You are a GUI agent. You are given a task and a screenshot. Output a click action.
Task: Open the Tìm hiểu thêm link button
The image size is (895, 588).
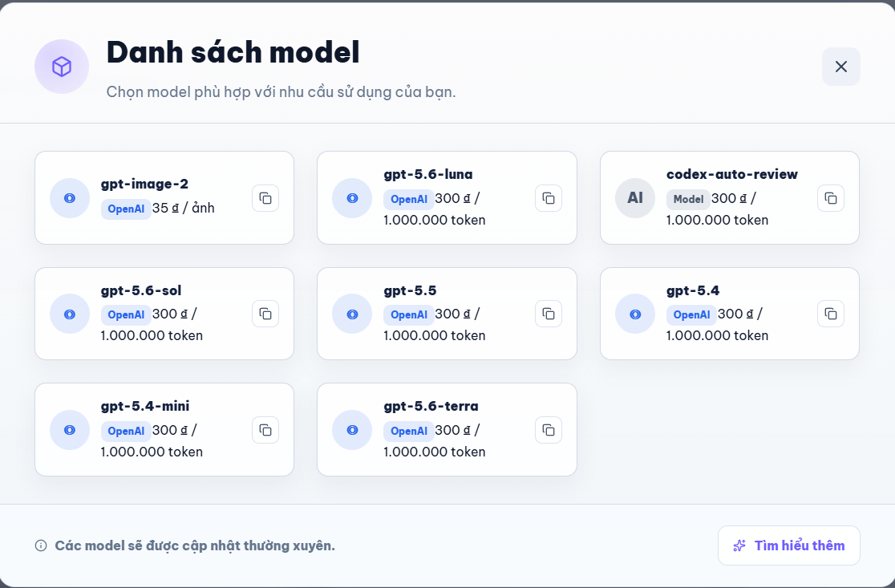coord(789,545)
